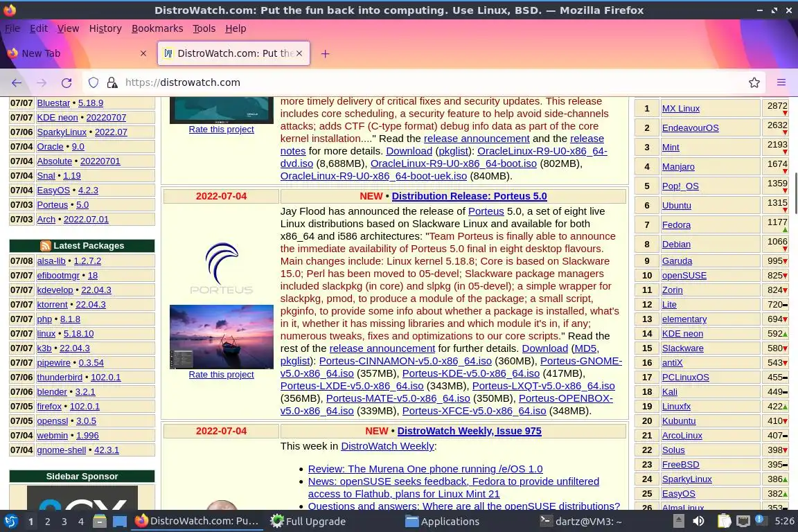Reload the page with the refresh icon
798x532 pixels.
[66, 82]
